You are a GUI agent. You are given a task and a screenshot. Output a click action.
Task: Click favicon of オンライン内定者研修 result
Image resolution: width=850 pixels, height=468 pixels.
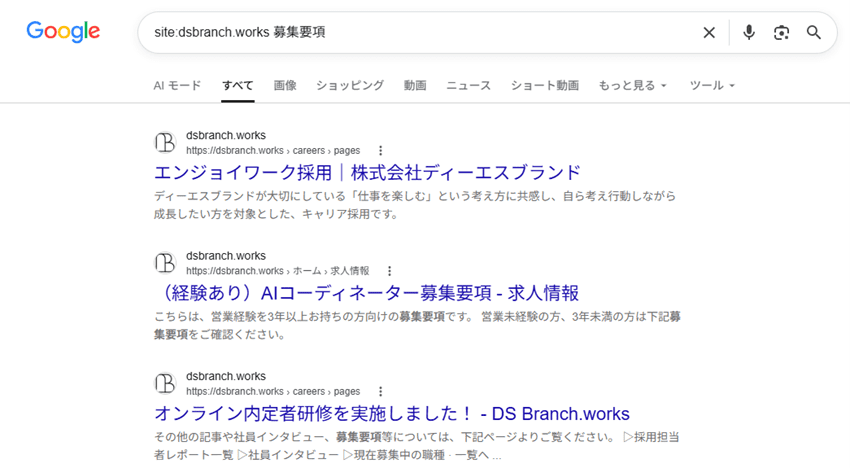pos(165,383)
